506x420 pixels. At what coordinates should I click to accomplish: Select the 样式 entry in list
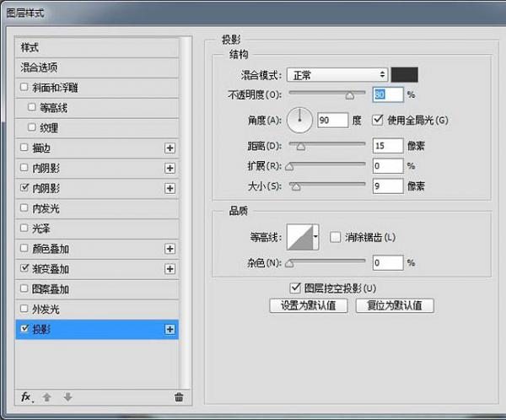coord(97,48)
